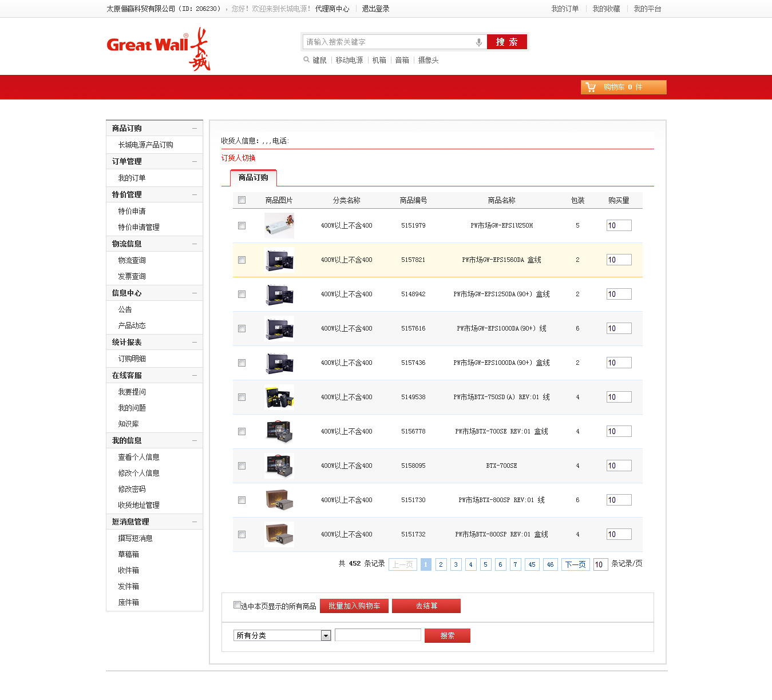Enable 选中本页显示的所有商品 checkbox
Viewport: 772px width, 700px height.
pyautogui.click(x=237, y=605)
